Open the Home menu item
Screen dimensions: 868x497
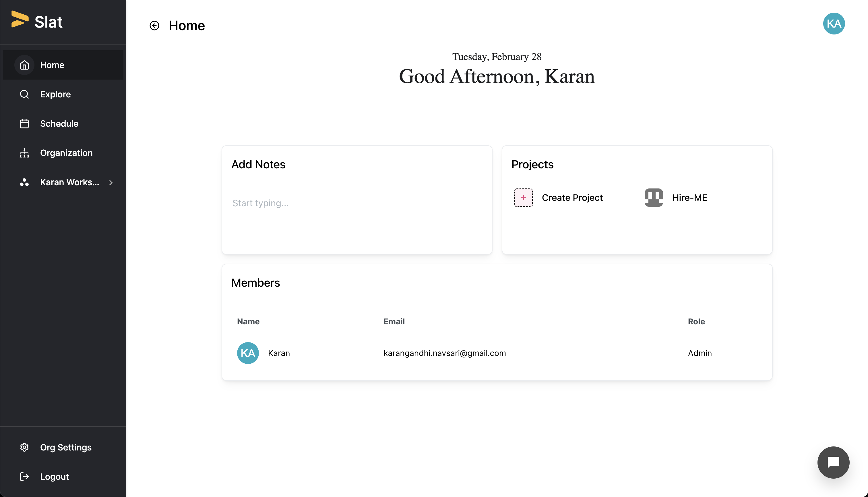pos(63,65)
